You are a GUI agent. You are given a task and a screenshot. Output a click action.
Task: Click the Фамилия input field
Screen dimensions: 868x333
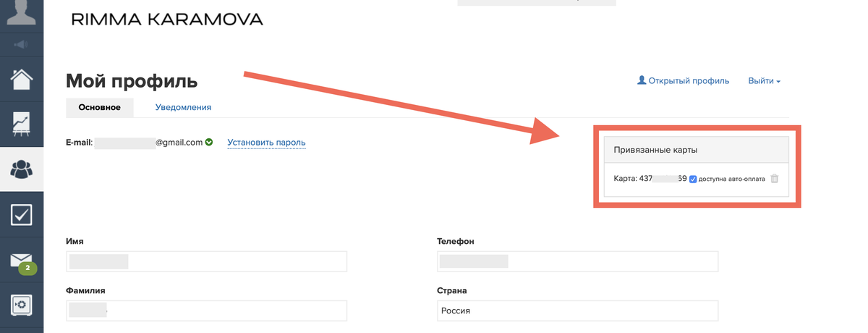(x=206, y=311)
